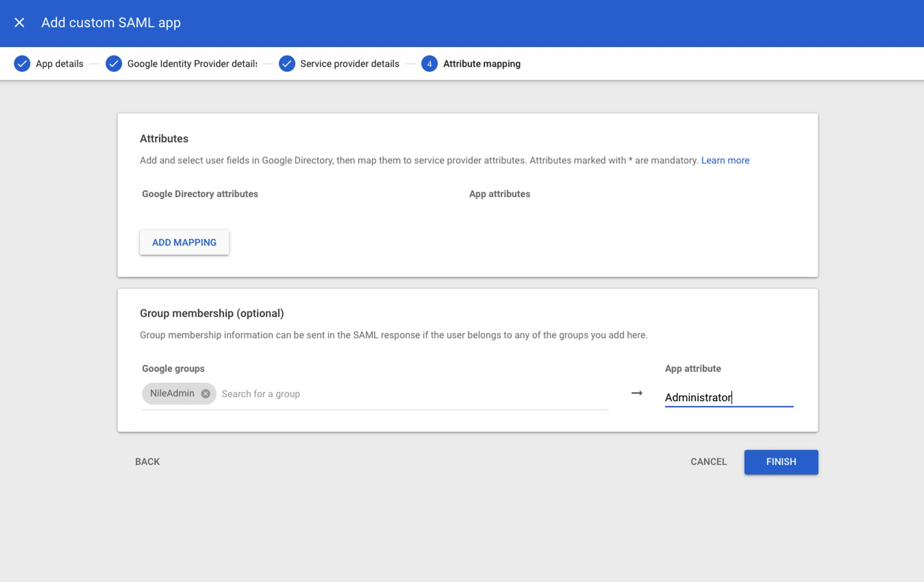Click the Google Identity Provider step checkmark icon
Image resolution: width=924 pixels, height=582 pixels.
pos(114,64)
